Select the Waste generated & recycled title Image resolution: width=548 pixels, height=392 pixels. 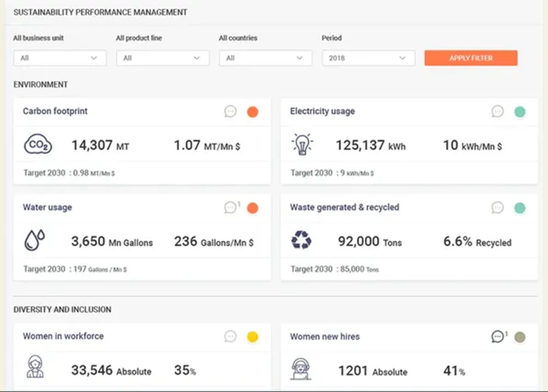tap(345, 207)
